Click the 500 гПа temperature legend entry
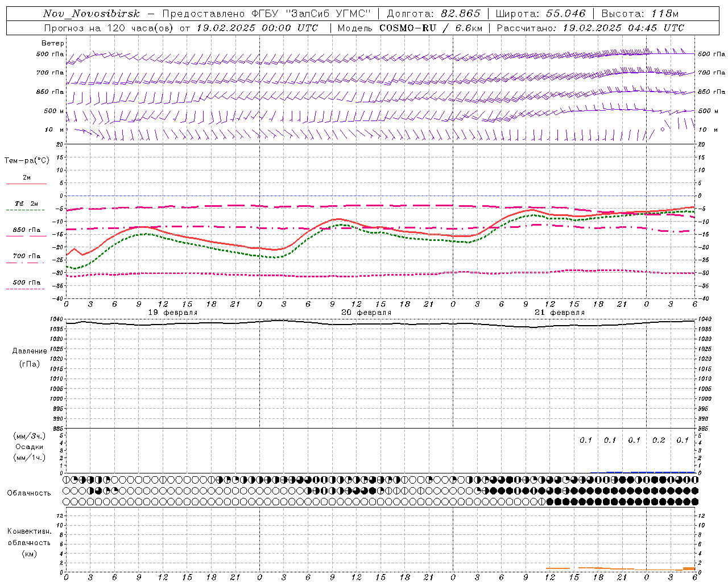The width and height of the screenshot is (728, 582). [x=27, y=282]
